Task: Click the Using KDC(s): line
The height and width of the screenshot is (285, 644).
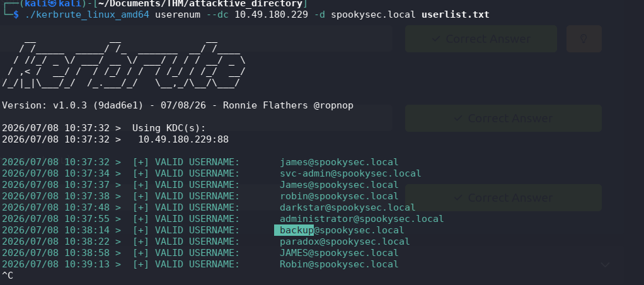Action: click(169, 128)
